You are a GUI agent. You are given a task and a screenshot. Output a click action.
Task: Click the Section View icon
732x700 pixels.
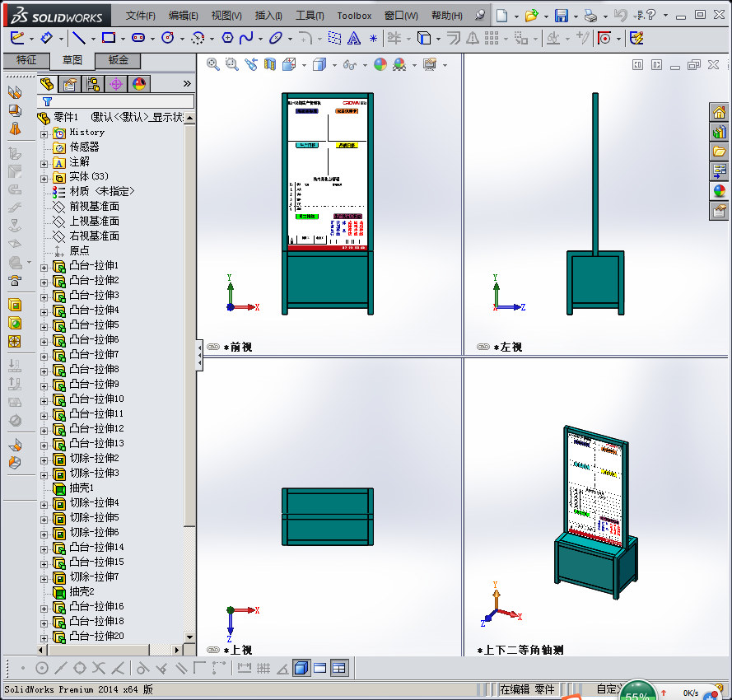270,64
